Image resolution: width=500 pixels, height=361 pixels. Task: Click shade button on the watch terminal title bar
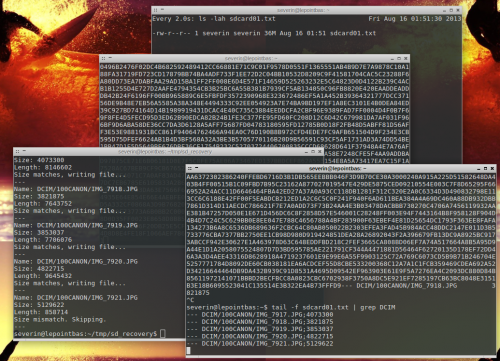click(162, 10)
